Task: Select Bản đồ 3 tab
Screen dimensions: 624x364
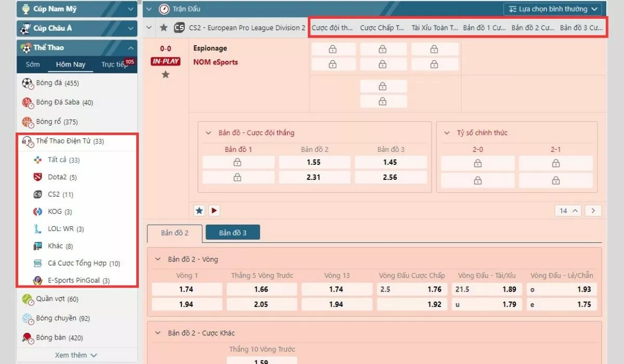Action: pyautogui.click(x=232, y=232)
